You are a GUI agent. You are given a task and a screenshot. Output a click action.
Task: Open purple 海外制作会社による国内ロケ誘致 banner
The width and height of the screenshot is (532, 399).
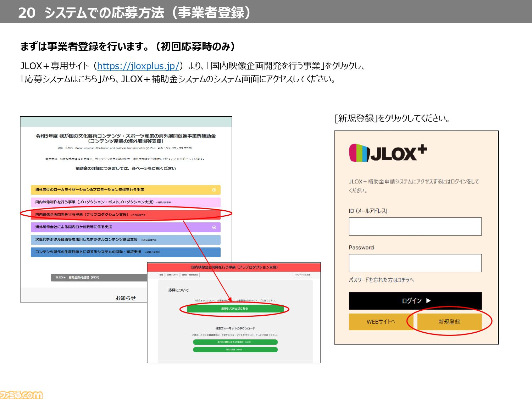coord(126,227)
